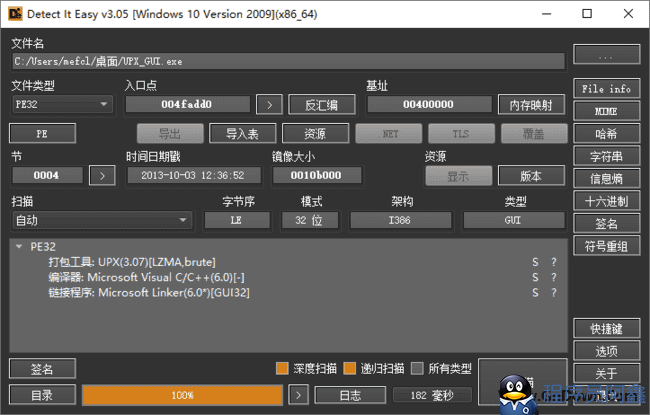The image size is (650, 415).
Task: Click the 版本 version button
Action: (x=531, y=176)
